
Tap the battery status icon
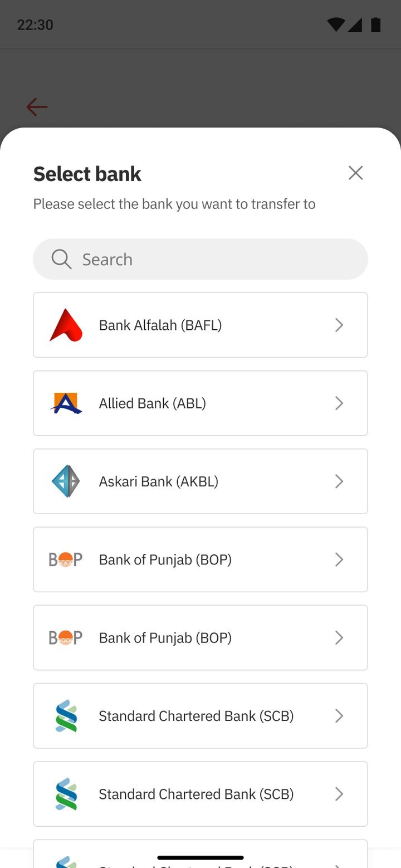[x=376, y=25]
